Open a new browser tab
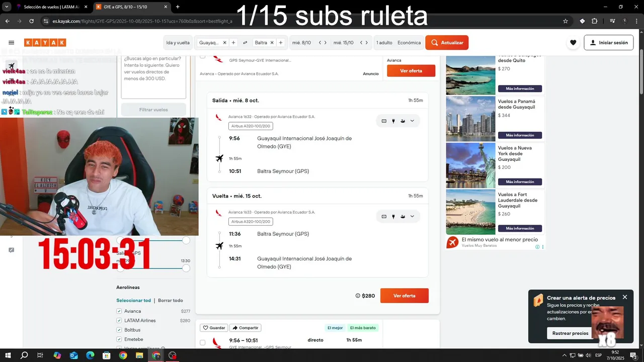 tap(178, 7)
